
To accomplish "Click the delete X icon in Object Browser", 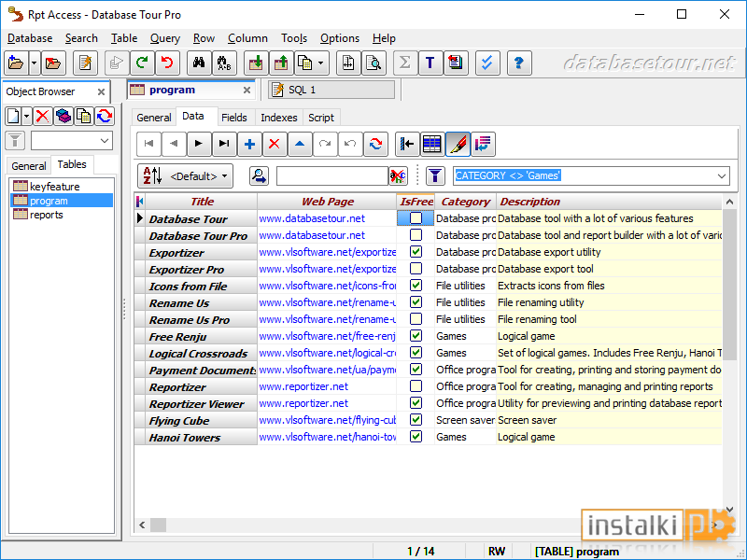I will point(42,116).
